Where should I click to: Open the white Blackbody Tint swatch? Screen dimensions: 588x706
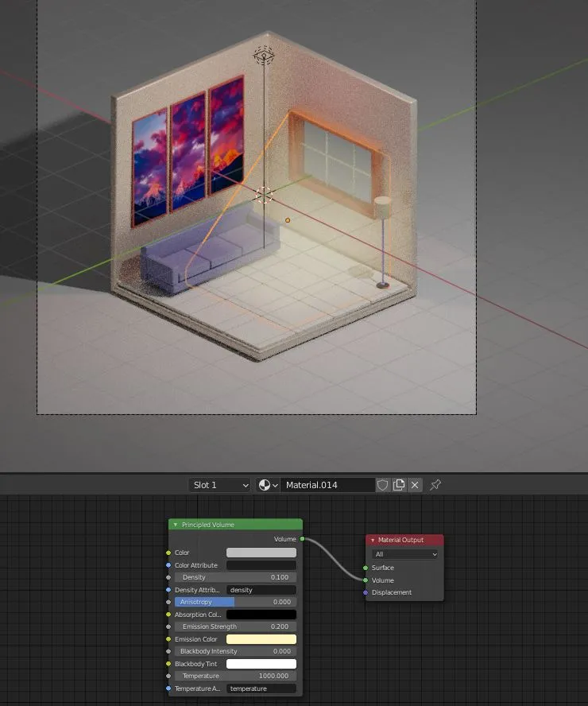coord(261,664)
